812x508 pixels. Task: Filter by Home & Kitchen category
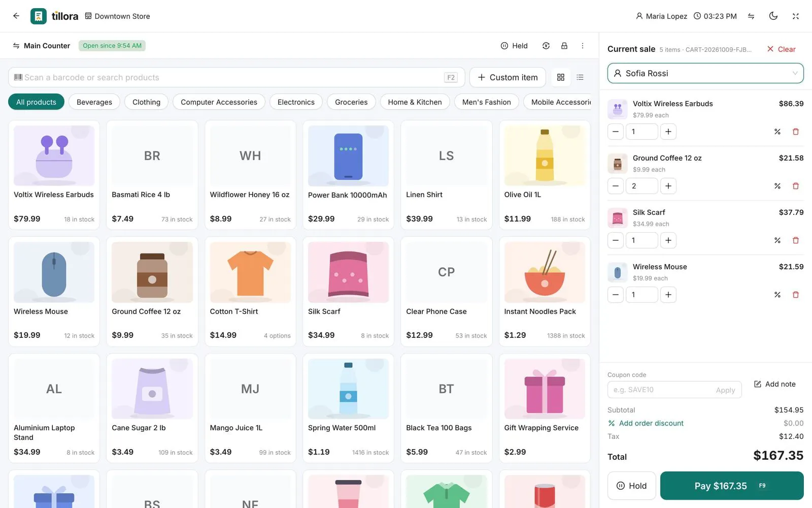(x=415, y=102)
